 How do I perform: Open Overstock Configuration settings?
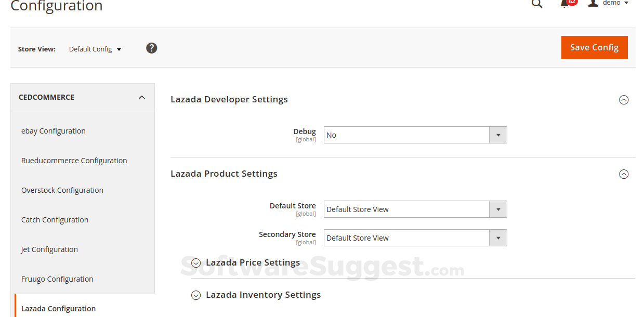(x=62, y=190)
